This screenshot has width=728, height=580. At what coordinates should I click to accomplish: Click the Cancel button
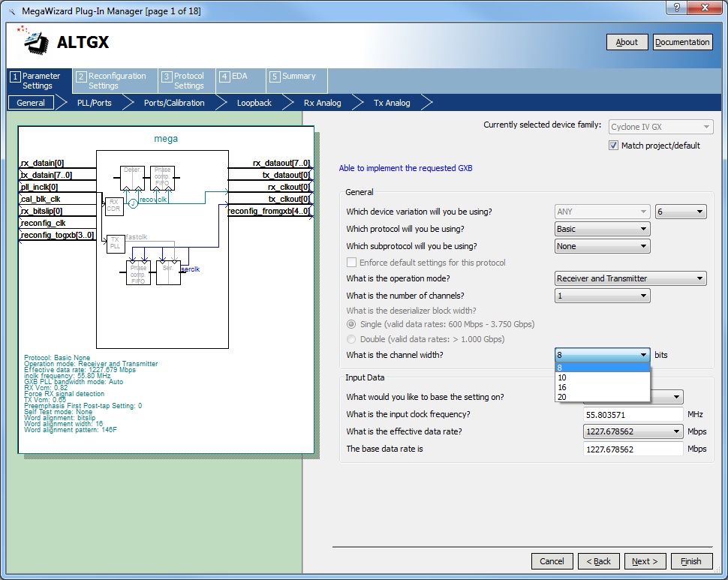552,561
